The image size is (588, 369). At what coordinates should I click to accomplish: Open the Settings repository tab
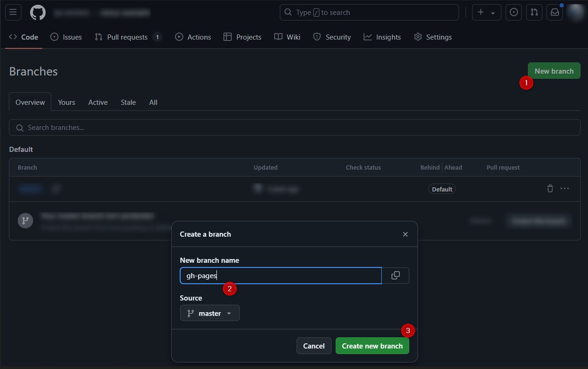pos(433,37)
